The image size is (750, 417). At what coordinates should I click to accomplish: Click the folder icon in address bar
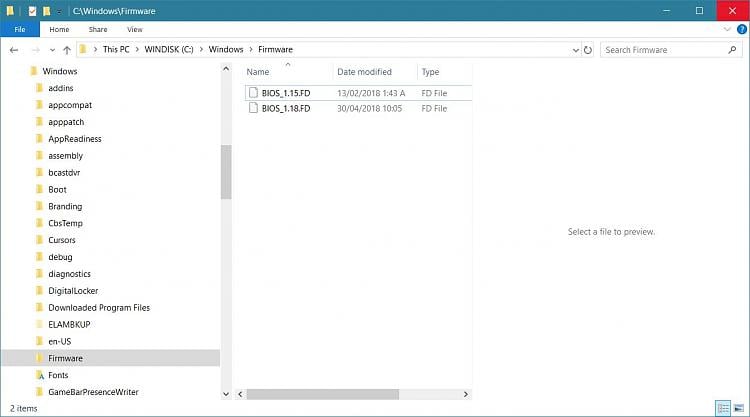[83, 49]
